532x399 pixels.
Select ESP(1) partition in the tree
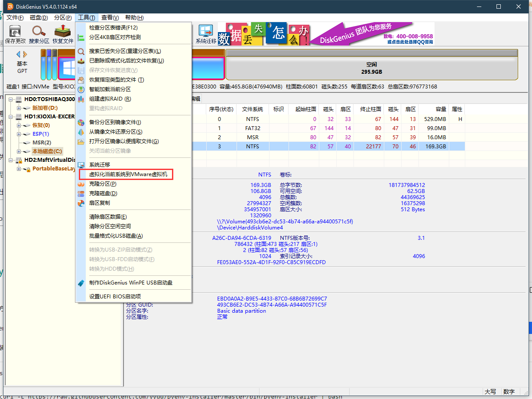tap(41, 134)
